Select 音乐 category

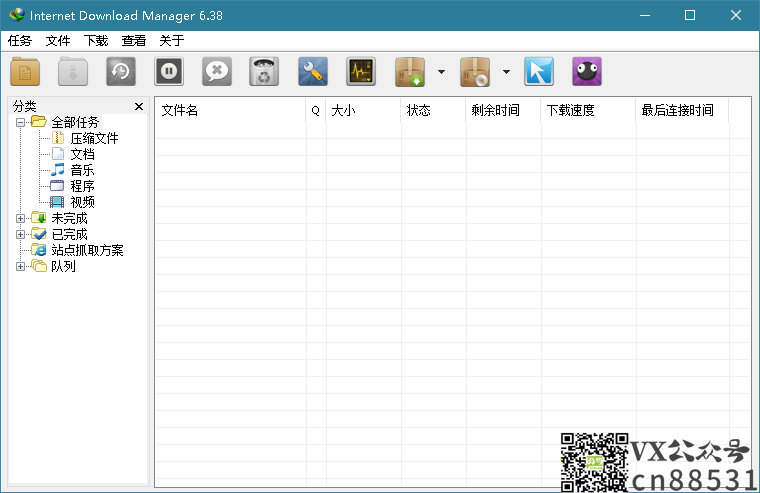82,170
